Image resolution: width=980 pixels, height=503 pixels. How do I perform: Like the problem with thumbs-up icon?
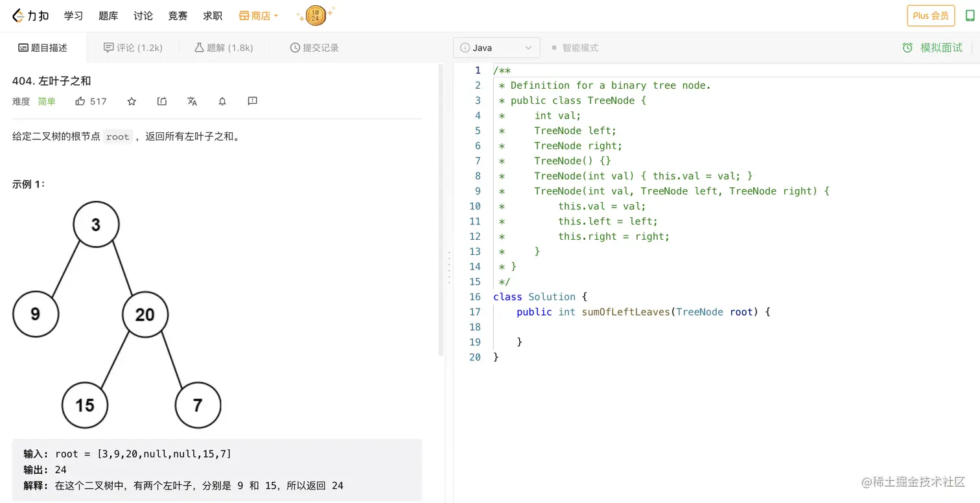[81, 101]
